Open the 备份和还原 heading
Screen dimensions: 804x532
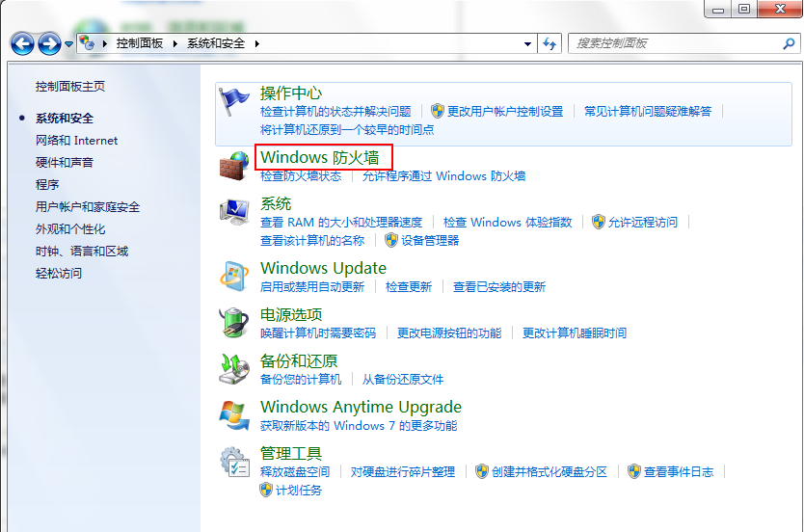point(299,360)
